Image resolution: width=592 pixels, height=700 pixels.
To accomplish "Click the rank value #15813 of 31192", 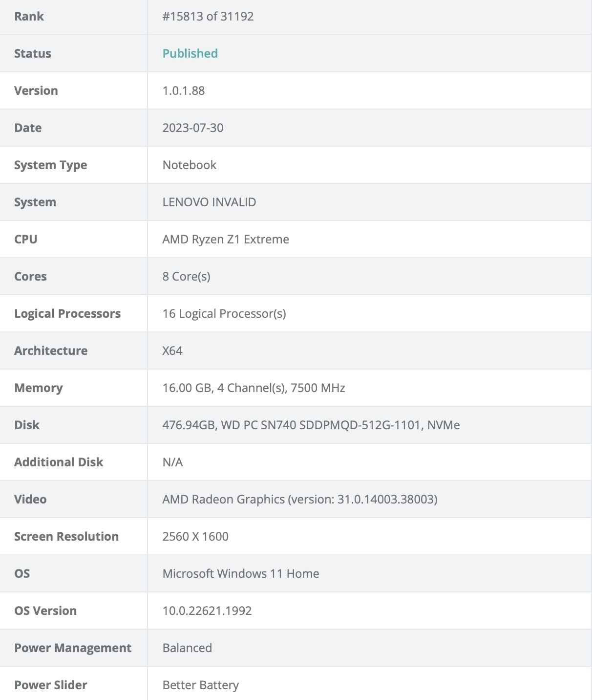I will point(208,16).
